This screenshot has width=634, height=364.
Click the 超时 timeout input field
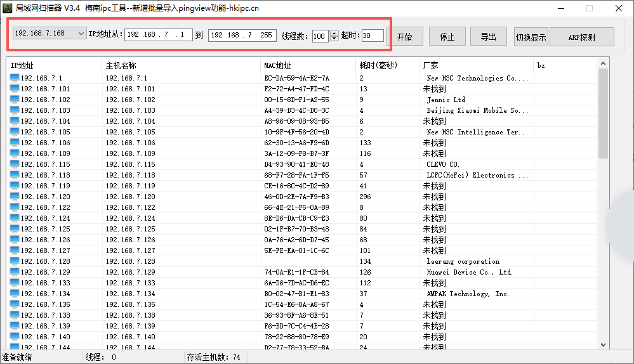pyautogui.click(x=373, y=36)
